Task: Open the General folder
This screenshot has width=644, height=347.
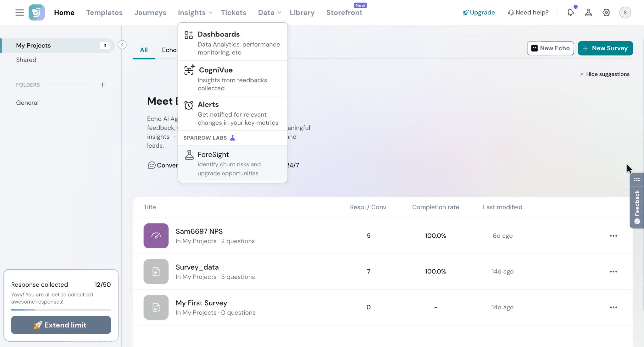Action: pos(27,103)
